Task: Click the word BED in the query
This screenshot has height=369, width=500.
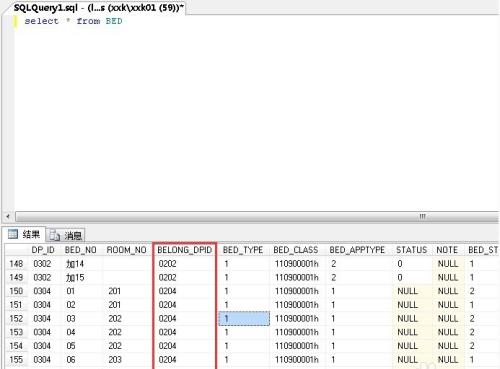Action: pyautogui.click(x=114, y=21)
